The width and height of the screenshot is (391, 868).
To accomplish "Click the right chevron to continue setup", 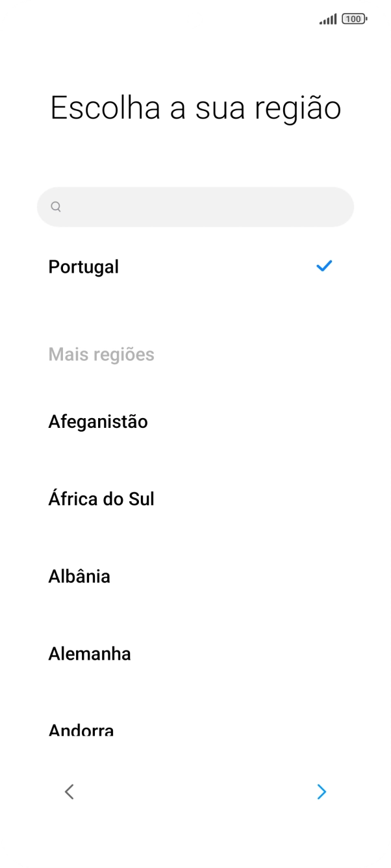I will tap(322, 792).
